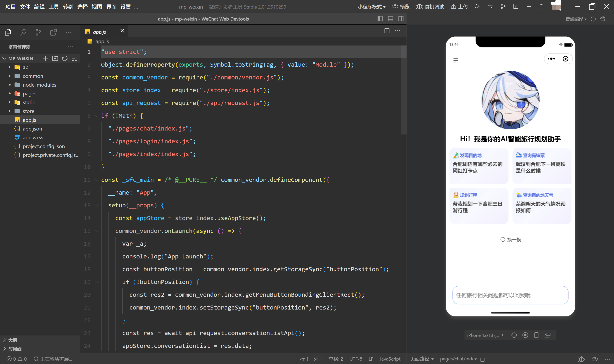Click the notification bell icon

tap(541, 7)
